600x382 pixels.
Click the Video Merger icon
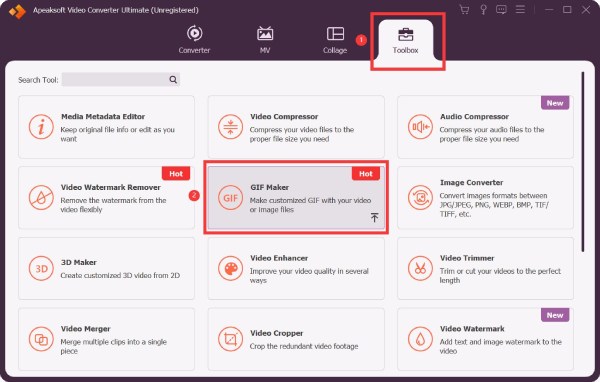41,339
